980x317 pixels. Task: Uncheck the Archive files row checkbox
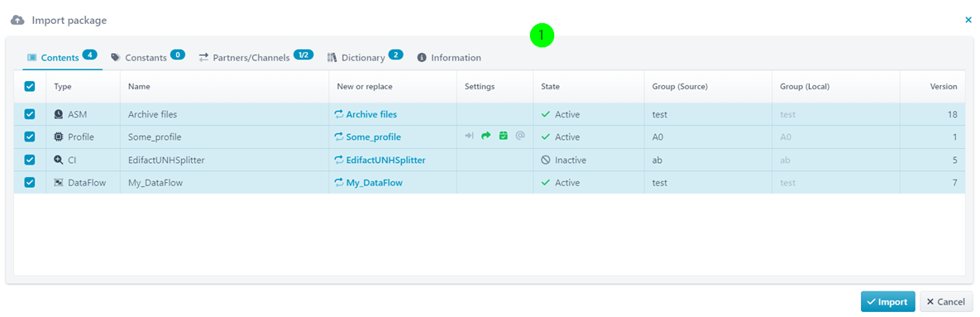pyautogui.click(x=30, y=114)
